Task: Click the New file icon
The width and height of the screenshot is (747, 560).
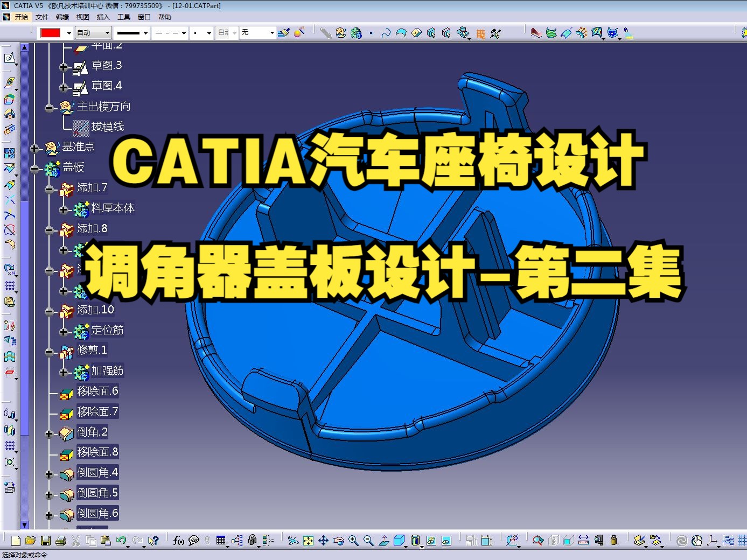Action: [x=16, y=541]
